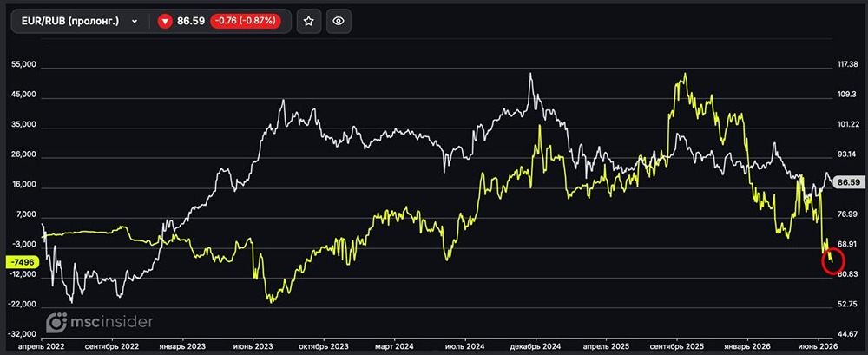Toggle the eye visibility button
868x355 pixels.
click(339, 21)
